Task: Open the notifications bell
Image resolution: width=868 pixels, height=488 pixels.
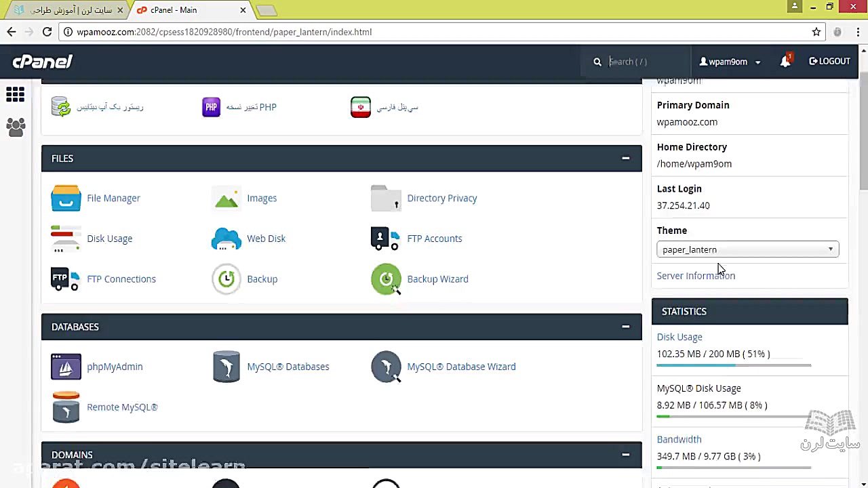Action: (785, 61)
